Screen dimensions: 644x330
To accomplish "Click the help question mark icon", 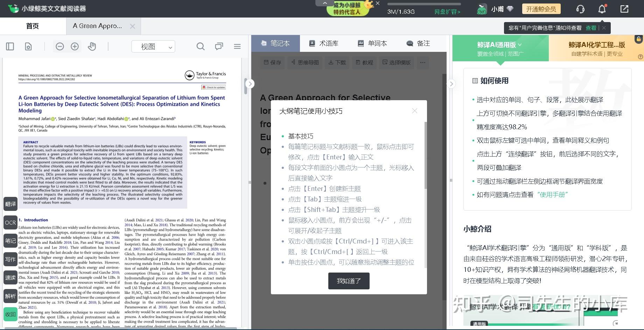I will pyautogui.click(x=640, y=57).
